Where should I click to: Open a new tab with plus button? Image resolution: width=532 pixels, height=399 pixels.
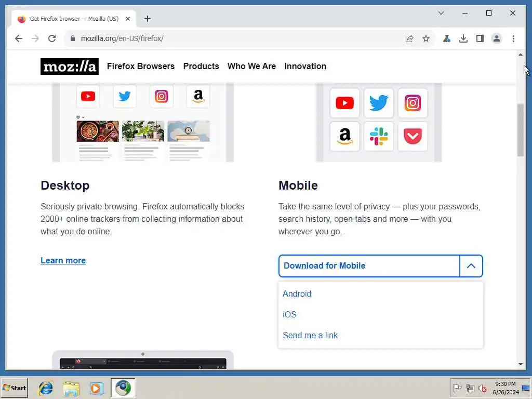coord(147,19)
